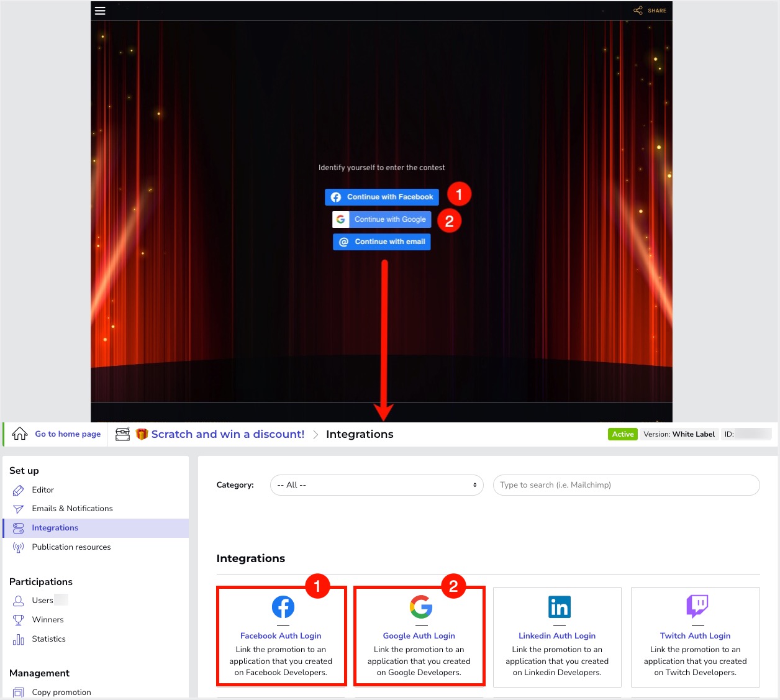Click the Continue with email button
The width and height of the screenshot is (780, 700).
click(381, 242)
